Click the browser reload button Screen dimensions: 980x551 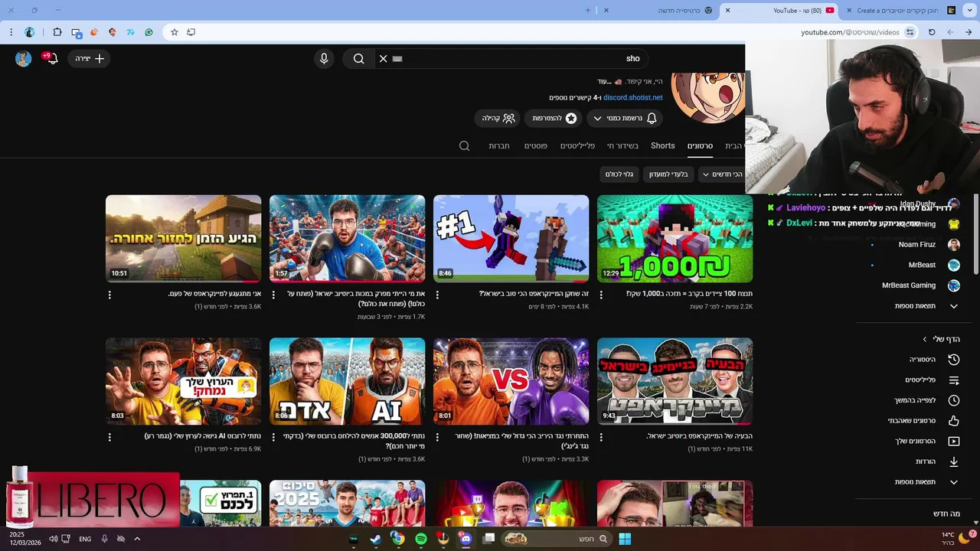click(x=932, y=32)
